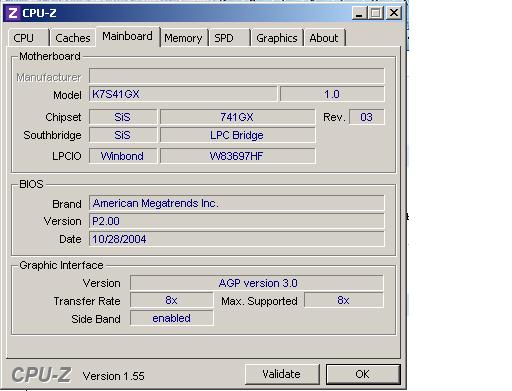
Task: Switch to the Graphics tab
Action: click(277, 38)
